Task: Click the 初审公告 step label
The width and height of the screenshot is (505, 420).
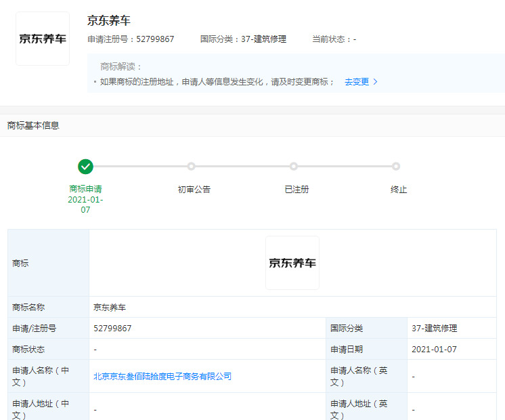Action: click(194, 190)
